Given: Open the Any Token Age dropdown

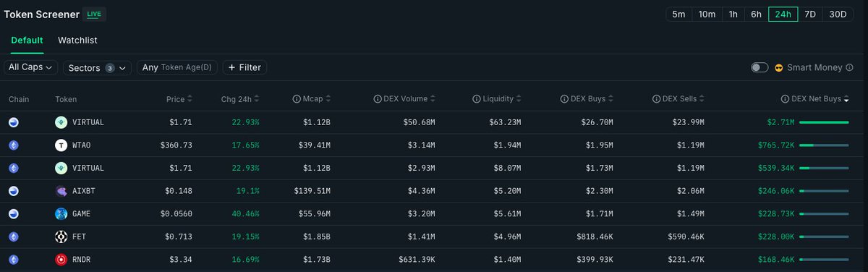Looking at the screenshot, I should click(177, 67).
